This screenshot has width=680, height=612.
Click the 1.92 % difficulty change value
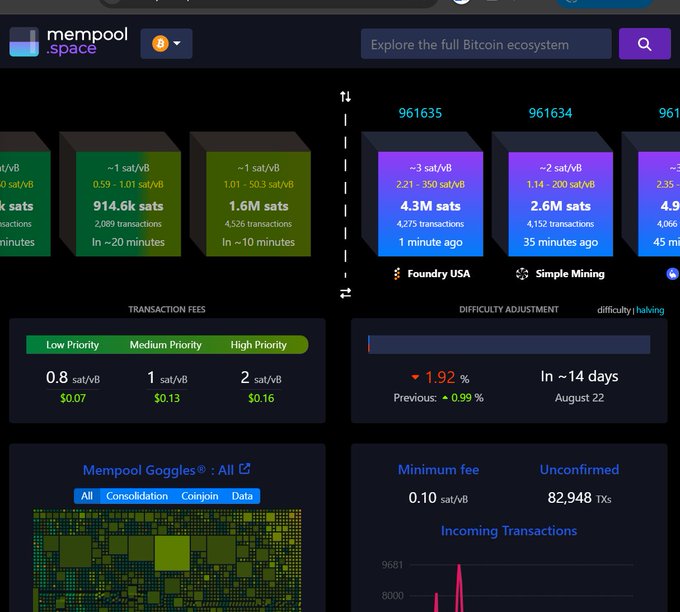(x=440, y=377)
